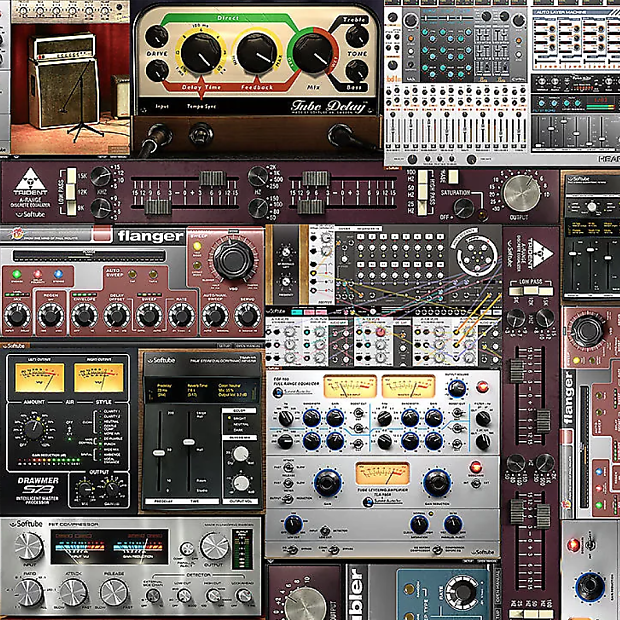The height and width of the screenshot is (620, 620).
Task: Click the FET Compressor Attack knob
Action: pos(74,592)
